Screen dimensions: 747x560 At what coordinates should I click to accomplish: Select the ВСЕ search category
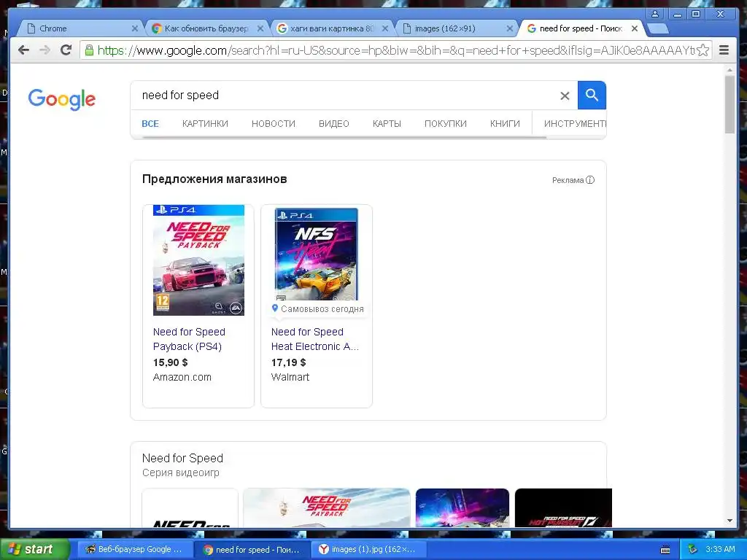coord(150,124)
